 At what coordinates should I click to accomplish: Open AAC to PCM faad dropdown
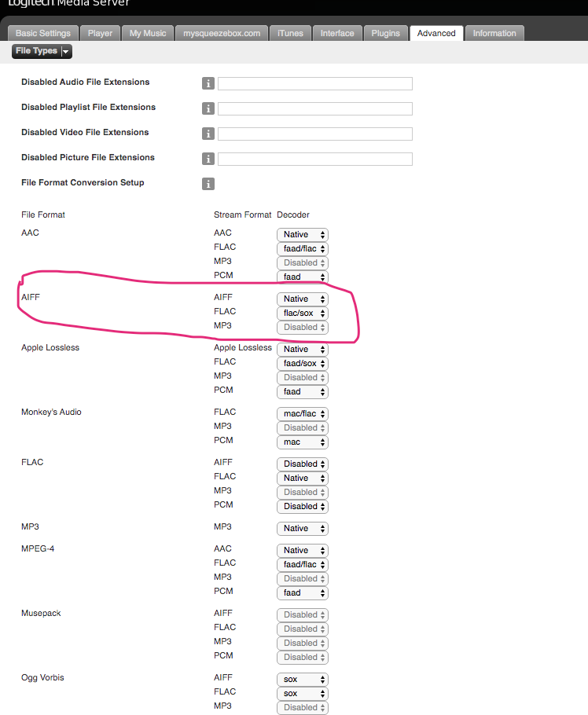click(x=303, y=277)
